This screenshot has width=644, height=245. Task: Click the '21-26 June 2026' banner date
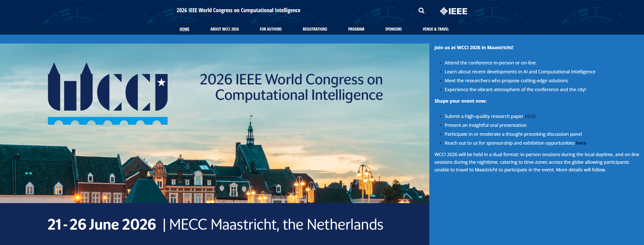(102, 224)
